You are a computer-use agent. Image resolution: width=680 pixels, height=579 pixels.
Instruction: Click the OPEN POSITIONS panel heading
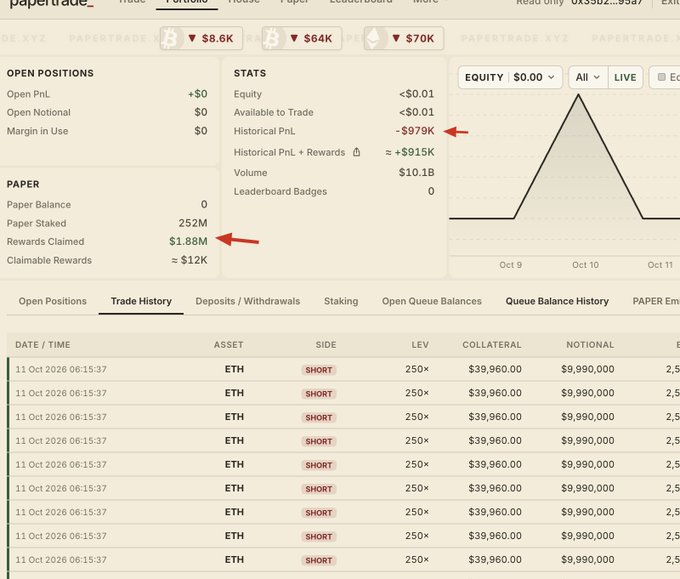coord(50,73)
